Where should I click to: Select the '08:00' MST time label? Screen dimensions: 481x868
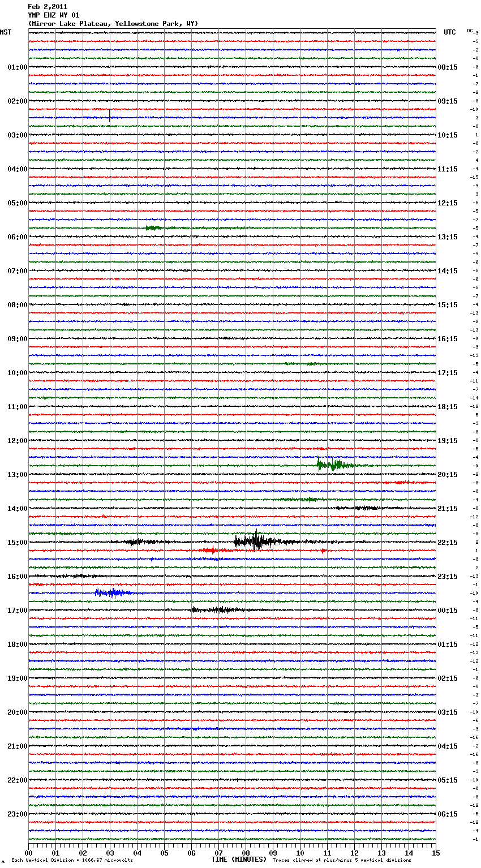click(18, 305)
